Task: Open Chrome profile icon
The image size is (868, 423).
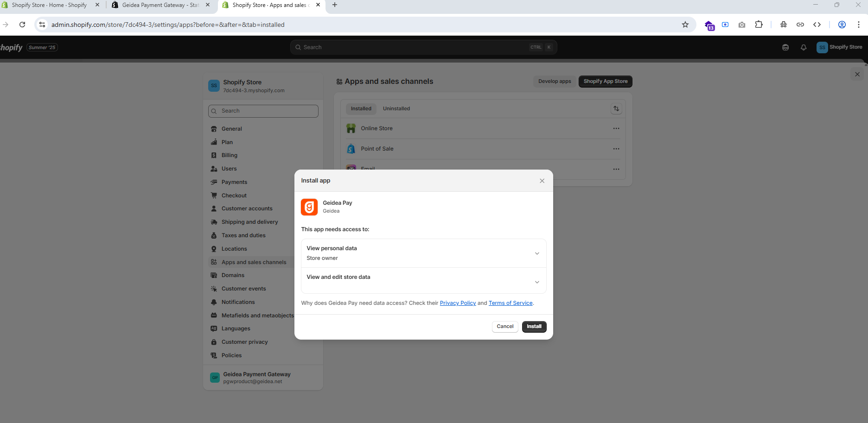Action: tap(842, 25)
